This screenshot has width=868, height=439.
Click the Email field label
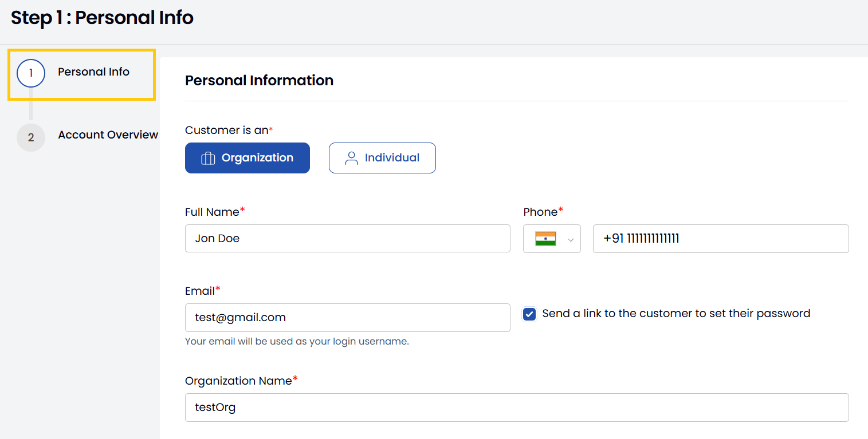pos(199,291)
